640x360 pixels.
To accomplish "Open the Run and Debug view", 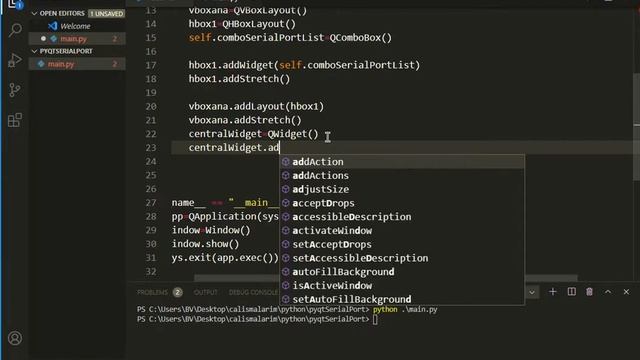I will [15, 60].
